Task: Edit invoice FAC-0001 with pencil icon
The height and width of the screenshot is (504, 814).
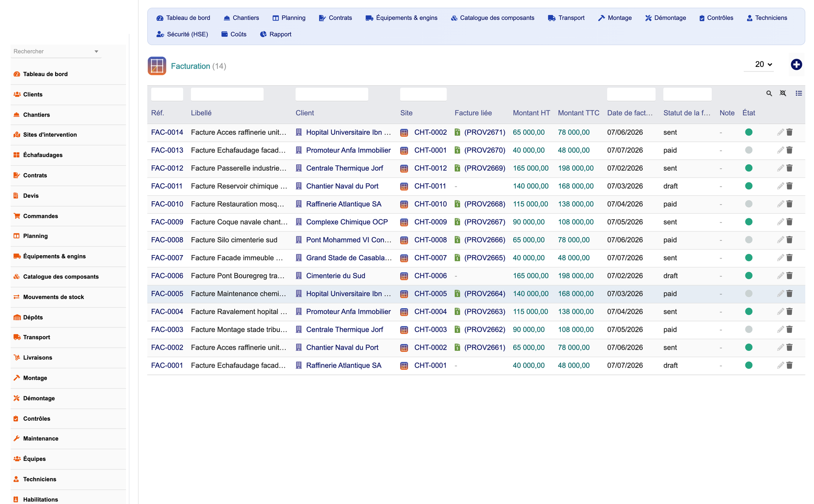Action: (x=780, y=366)
